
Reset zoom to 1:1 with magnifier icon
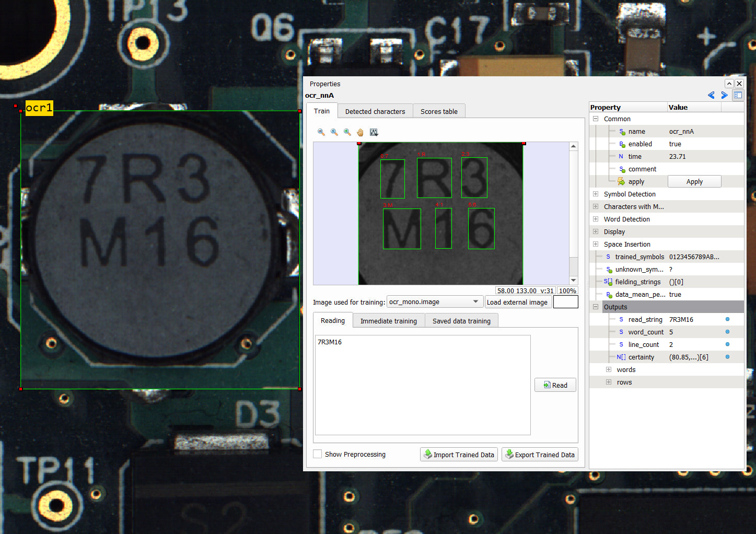pyautogui.click(x=334, y=132)
